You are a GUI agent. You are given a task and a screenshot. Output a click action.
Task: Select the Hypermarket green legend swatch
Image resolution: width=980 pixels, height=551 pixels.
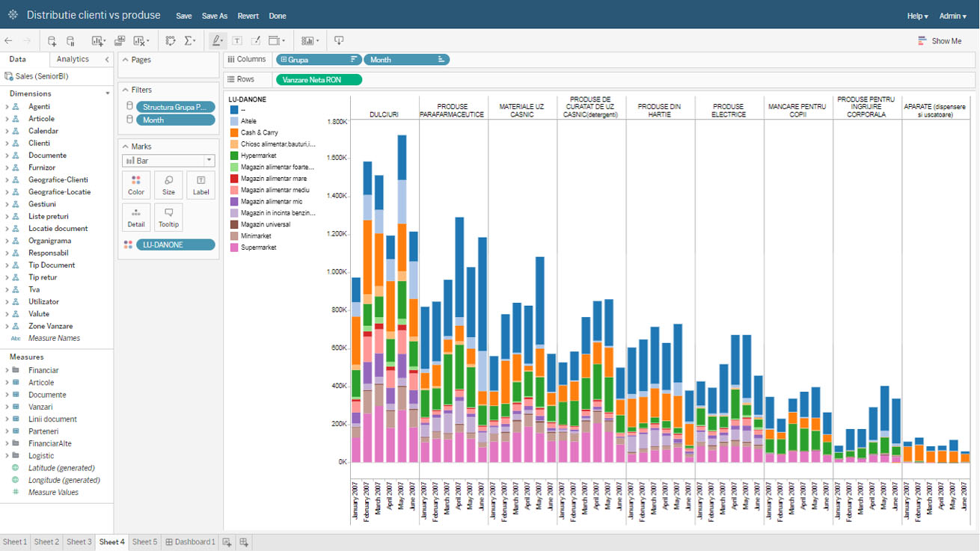pos(234,156)
